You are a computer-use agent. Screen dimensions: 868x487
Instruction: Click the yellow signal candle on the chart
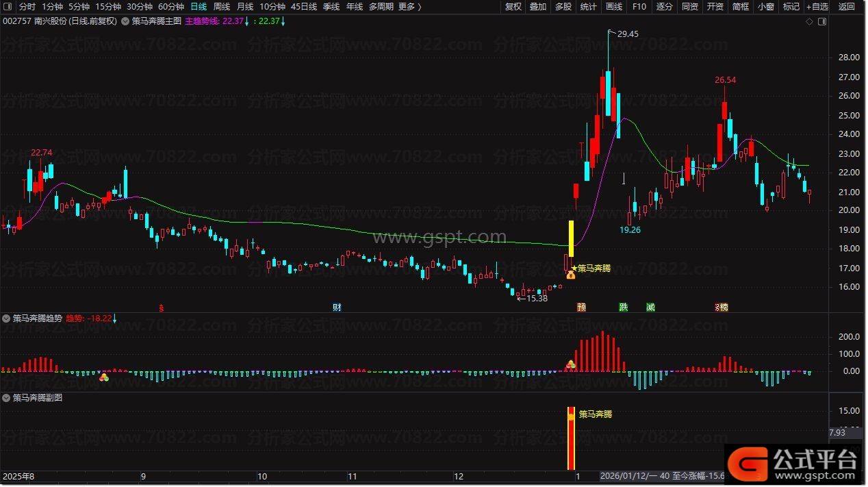coord(571,238)
